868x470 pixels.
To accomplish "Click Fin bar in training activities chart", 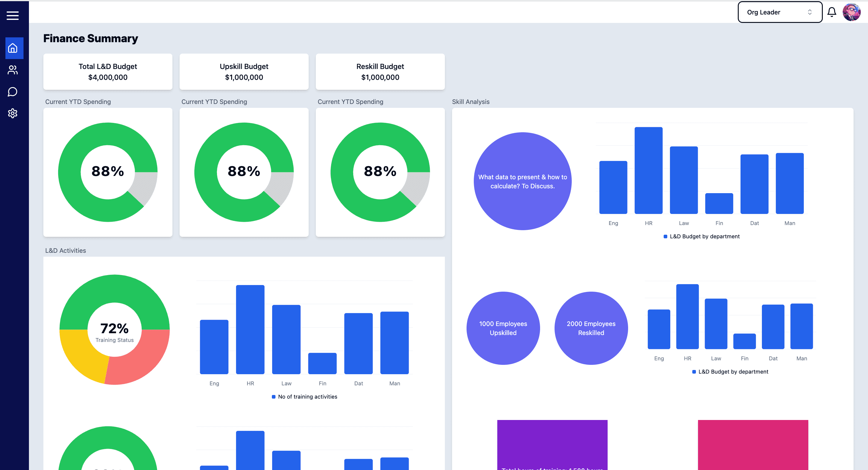I will click(322, 363).
